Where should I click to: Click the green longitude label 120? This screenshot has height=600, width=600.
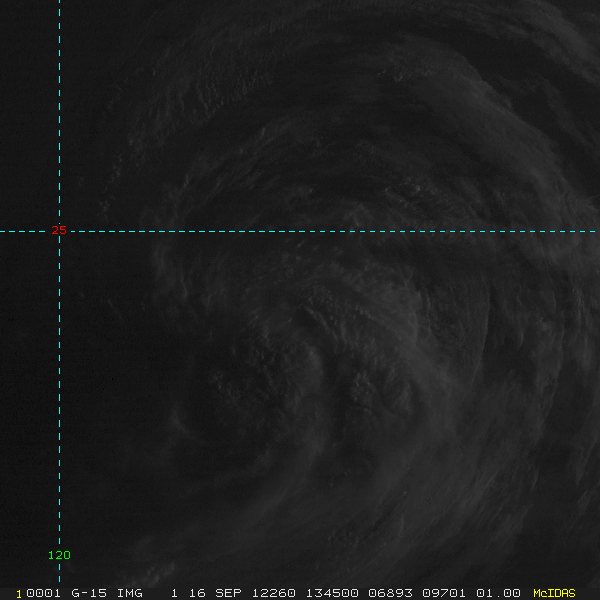[59, 555]
